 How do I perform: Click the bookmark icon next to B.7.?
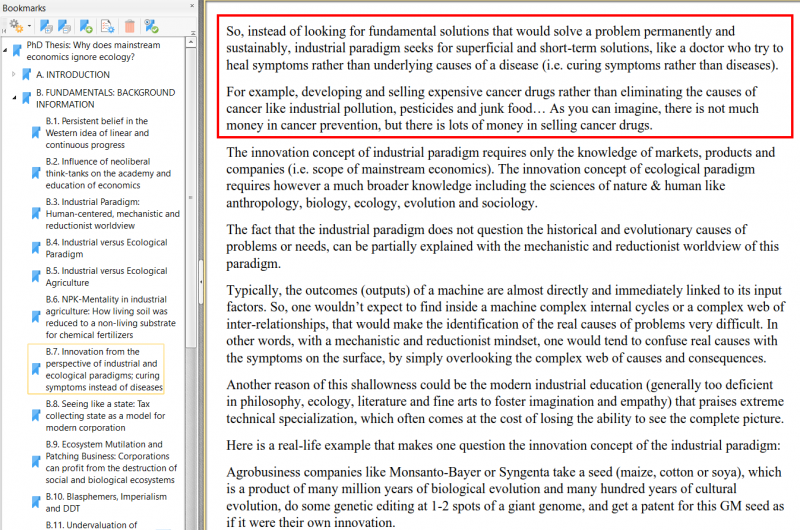[36, 369]
